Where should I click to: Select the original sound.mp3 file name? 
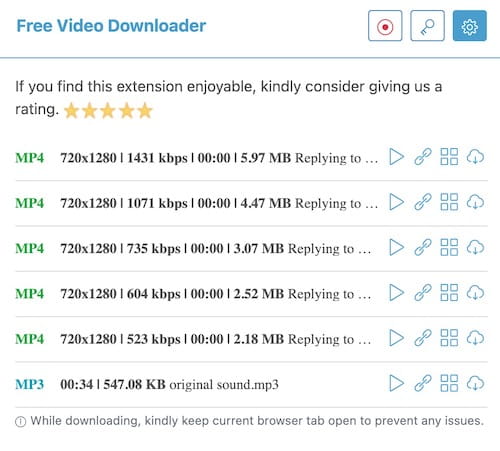(x=224, y=385)
